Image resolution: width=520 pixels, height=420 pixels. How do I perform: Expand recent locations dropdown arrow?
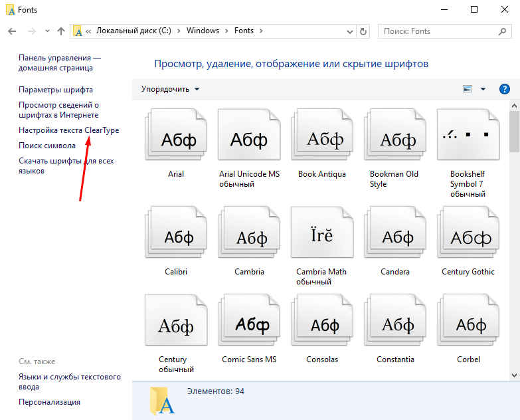click(46, 31)
